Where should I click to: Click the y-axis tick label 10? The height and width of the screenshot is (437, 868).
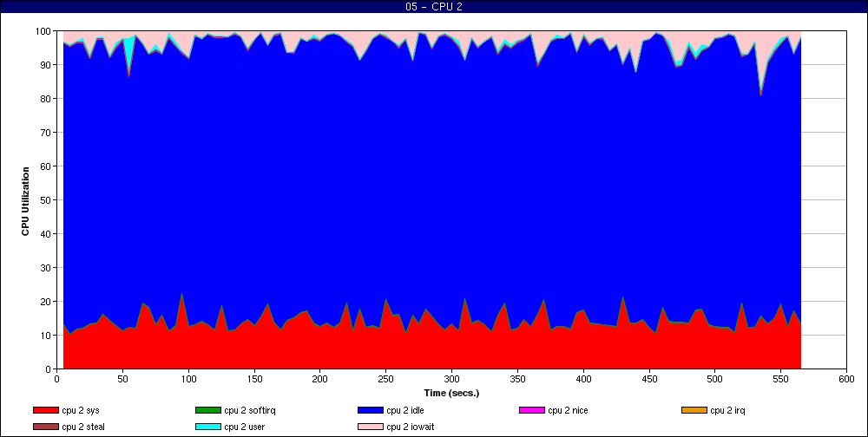(x=47, y=336)
